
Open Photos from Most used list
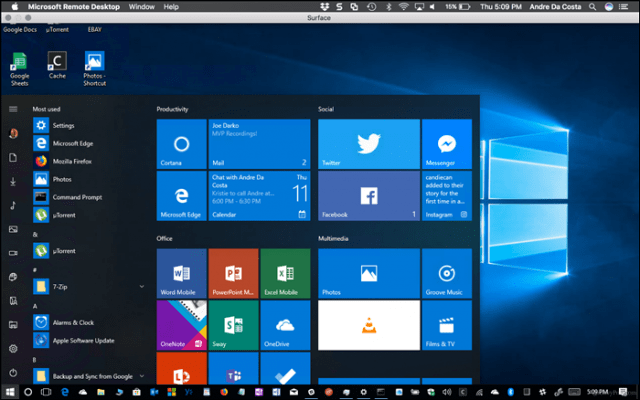point(89,179)
